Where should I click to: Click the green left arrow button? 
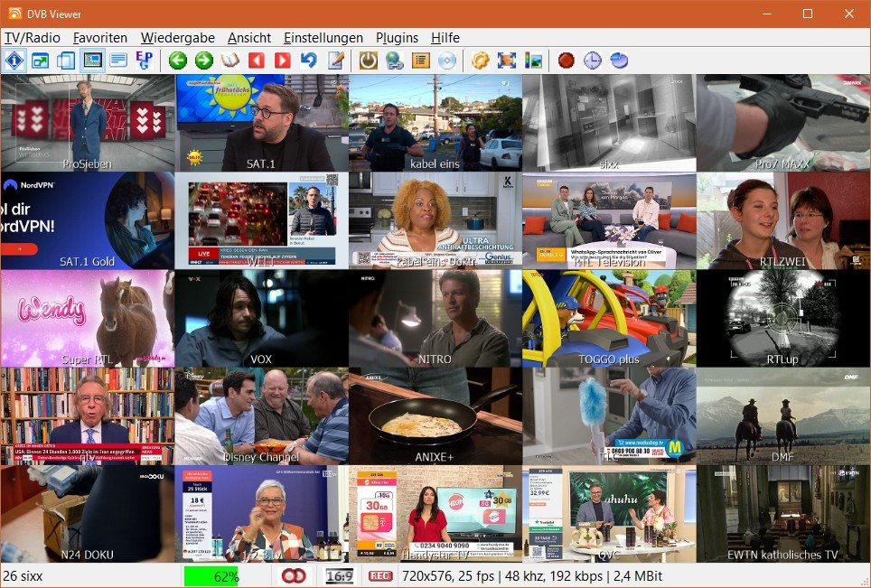point(178,61)
